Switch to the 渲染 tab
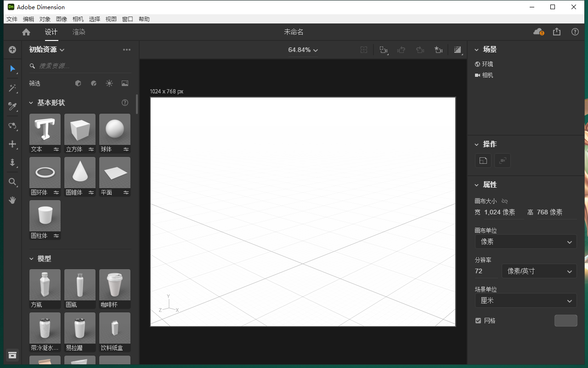Viewport: 588px width, 368px height. [79, 32]
